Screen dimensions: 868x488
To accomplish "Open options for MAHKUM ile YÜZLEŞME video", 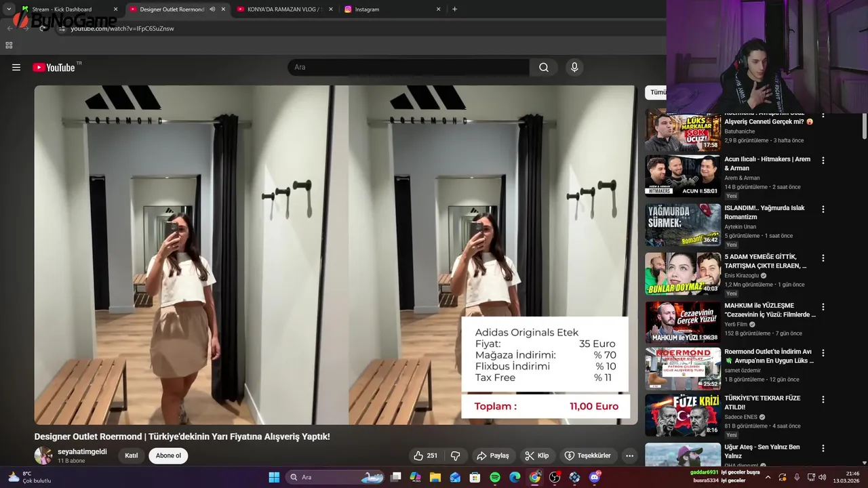I will tap(823, 307).
